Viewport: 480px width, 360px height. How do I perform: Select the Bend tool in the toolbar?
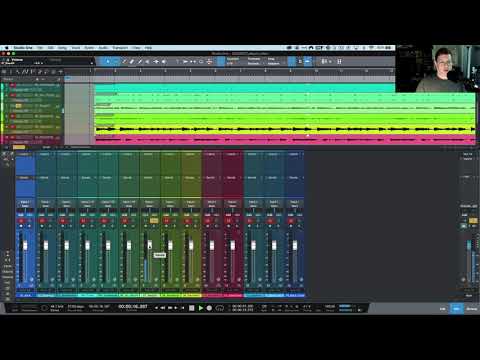[156, 61]
